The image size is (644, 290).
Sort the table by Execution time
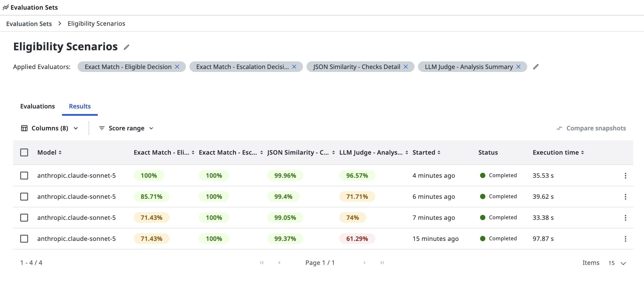(583, 153)
